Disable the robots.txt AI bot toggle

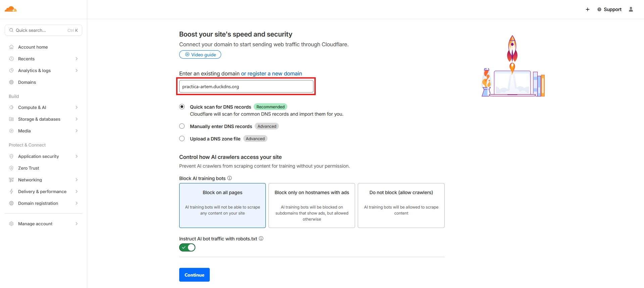[187, 247]
